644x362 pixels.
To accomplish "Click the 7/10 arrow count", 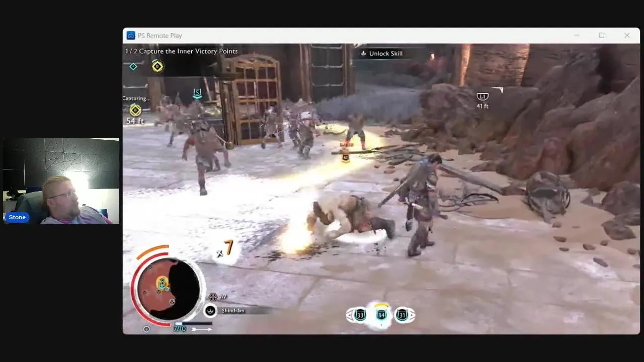I will click(x=180, y=329).
